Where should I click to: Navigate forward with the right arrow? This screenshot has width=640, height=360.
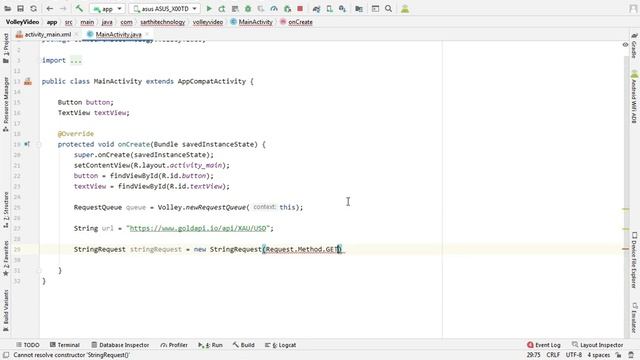[x=63, y=9]
